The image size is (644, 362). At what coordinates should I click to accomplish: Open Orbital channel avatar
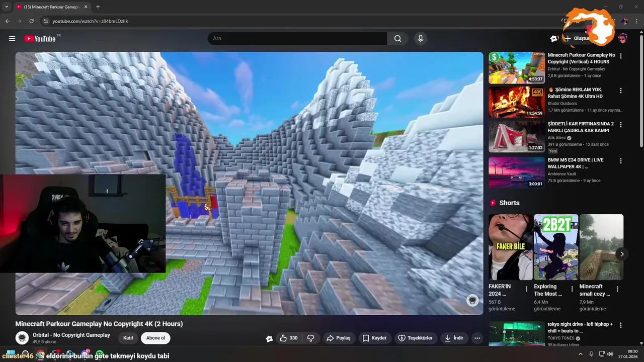coord(22,338)
